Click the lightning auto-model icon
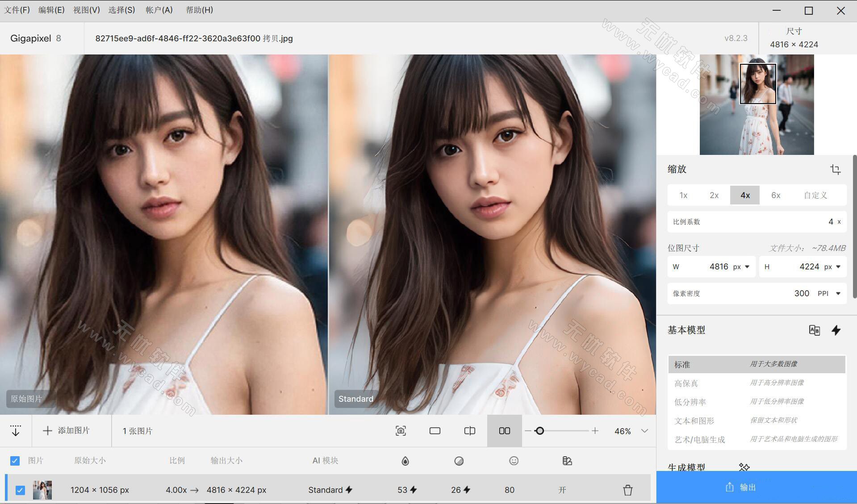This screenshot has width=857, height=504. (x=836, y=330)
